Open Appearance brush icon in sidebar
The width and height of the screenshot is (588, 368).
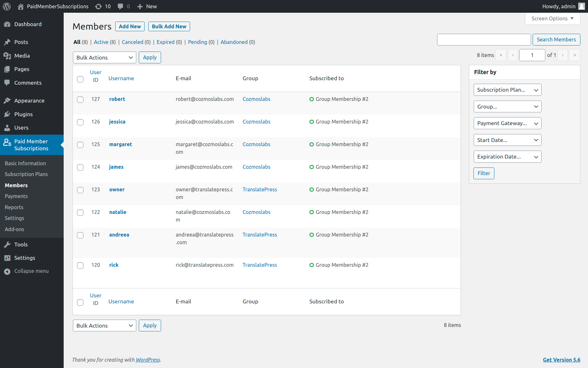[7, 101]
